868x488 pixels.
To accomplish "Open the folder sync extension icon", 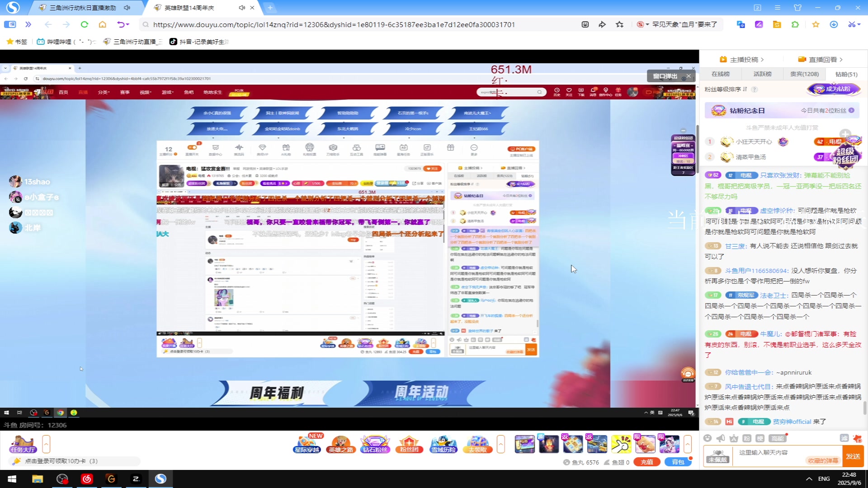I will pos(777,24).
